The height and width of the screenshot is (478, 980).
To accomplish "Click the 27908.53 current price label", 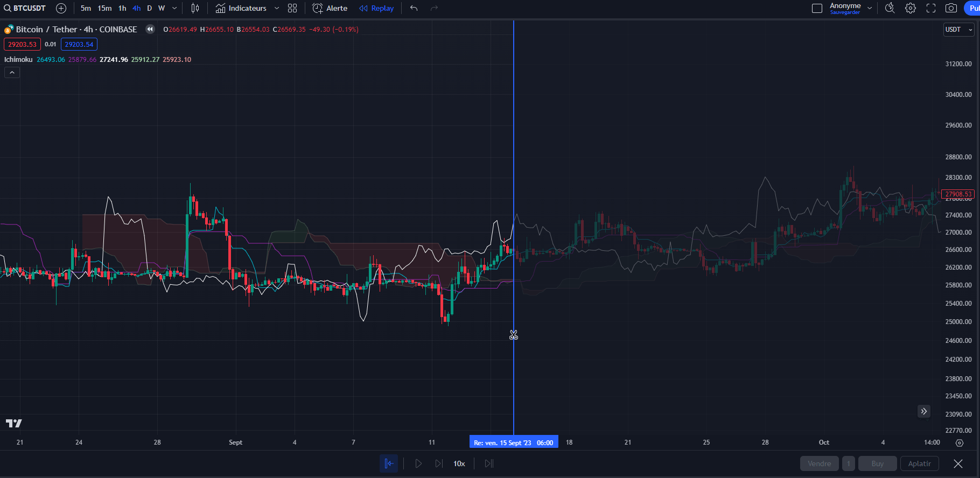I will (958, 194).
